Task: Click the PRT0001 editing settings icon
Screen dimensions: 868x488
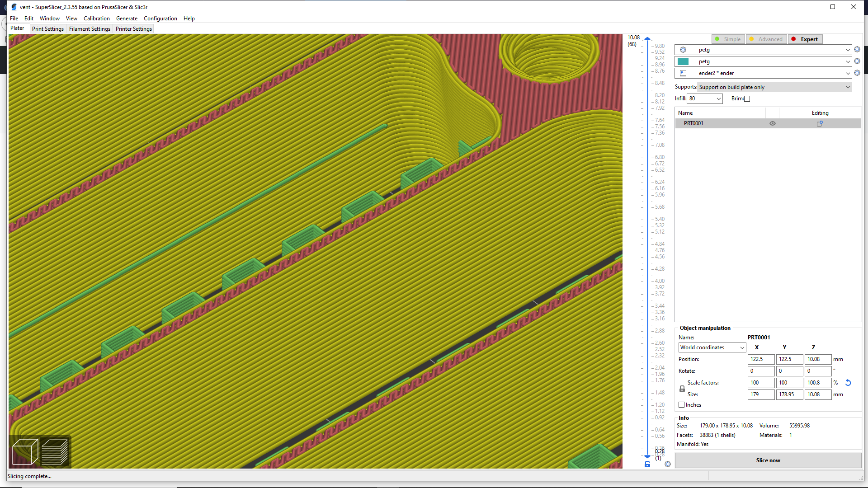Action: click(820, 123)
